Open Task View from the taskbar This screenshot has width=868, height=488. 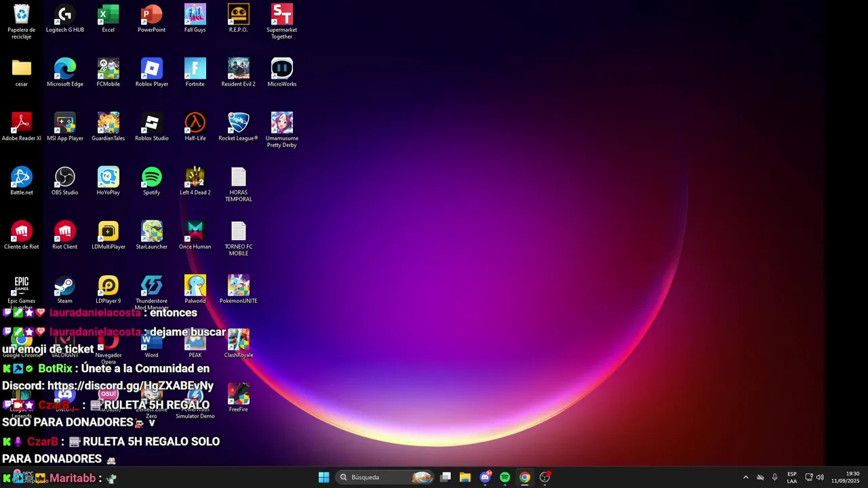point(446,477)
